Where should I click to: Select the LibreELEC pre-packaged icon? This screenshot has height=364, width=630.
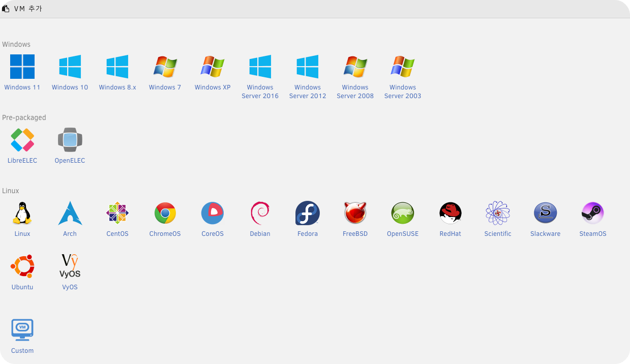22,140
